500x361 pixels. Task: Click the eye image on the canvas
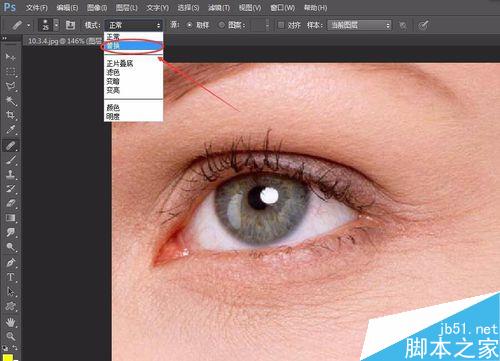(305, 212)
